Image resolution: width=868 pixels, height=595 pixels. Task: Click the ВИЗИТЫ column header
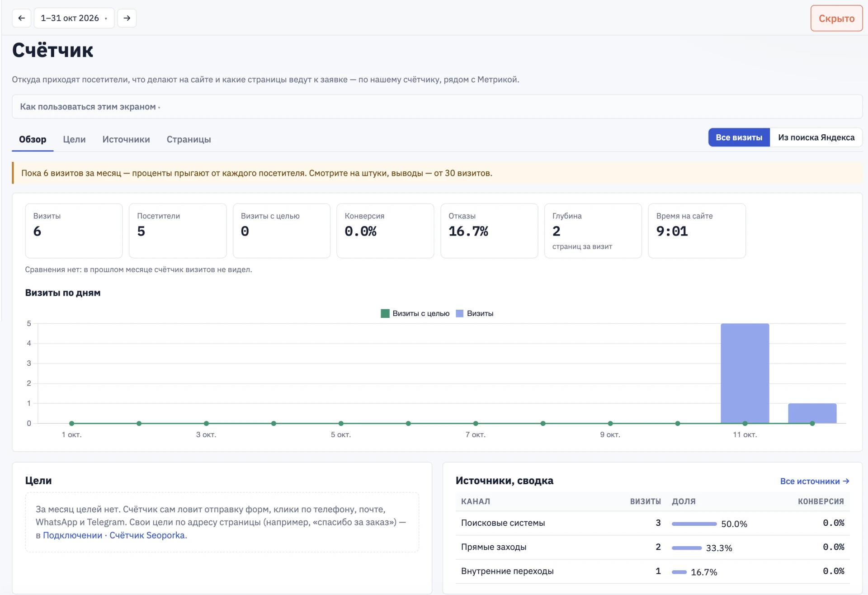tap(645, 501)
